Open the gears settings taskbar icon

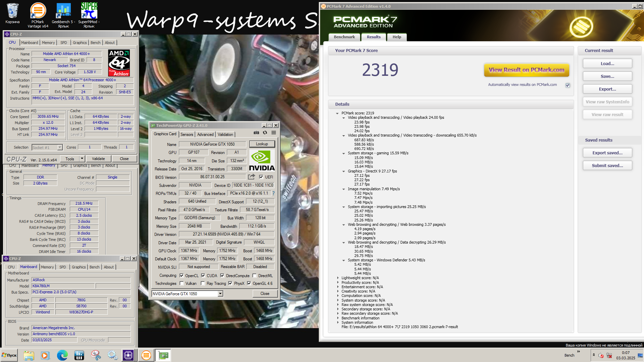[112, 355]
